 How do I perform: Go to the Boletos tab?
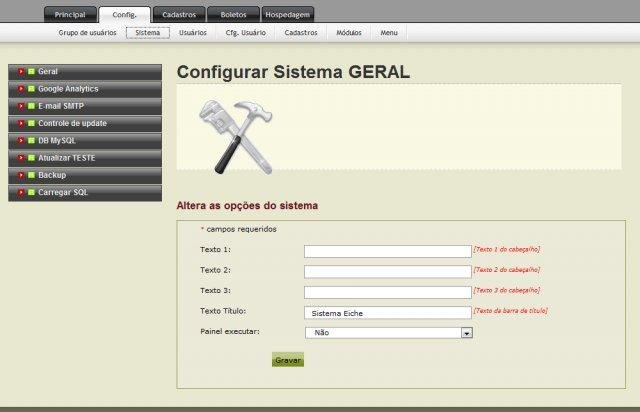click(x=233, y=15)
